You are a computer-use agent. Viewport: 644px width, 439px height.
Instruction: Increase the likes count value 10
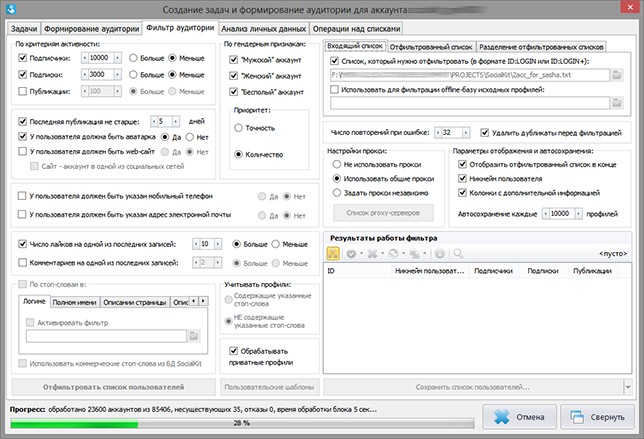coord(218,244)
